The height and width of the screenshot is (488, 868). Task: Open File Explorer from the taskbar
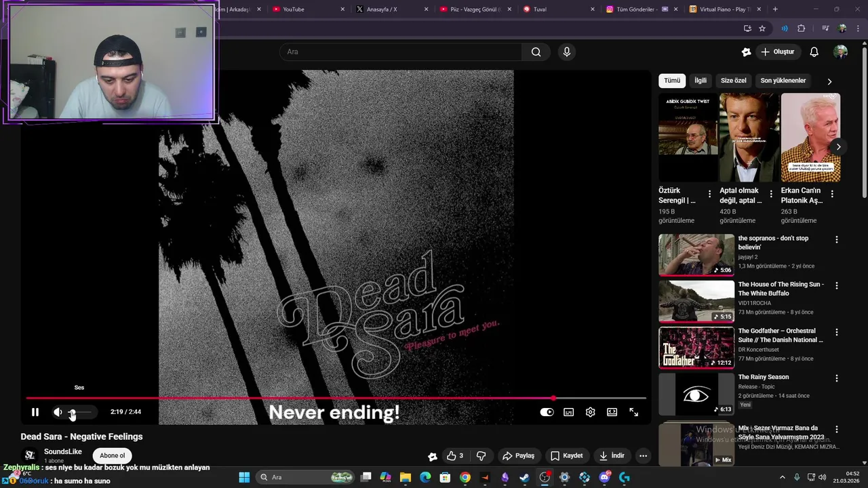(406, 477)
